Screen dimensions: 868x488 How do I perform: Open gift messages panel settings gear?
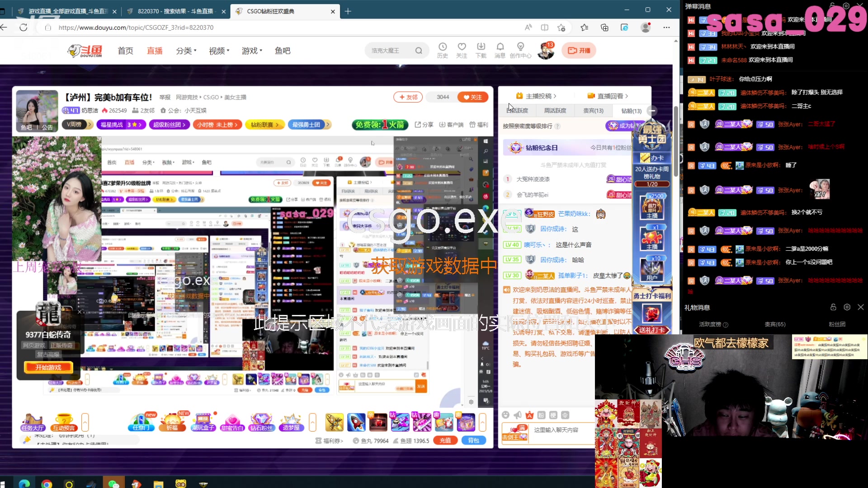[x=847, y=307]
